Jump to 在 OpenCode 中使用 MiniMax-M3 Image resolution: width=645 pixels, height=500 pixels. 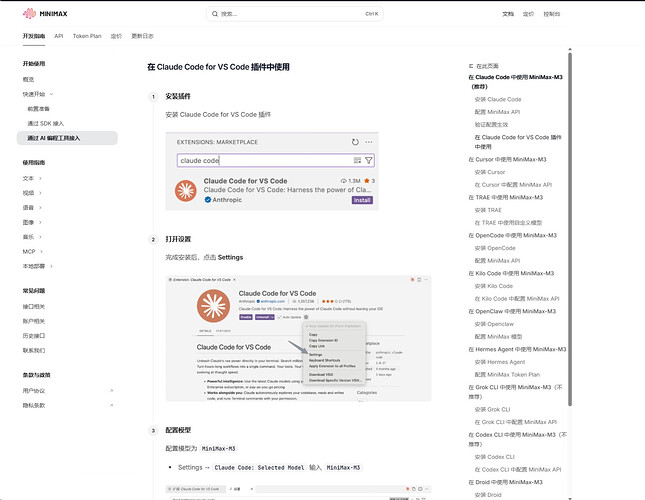click(513, 236)
